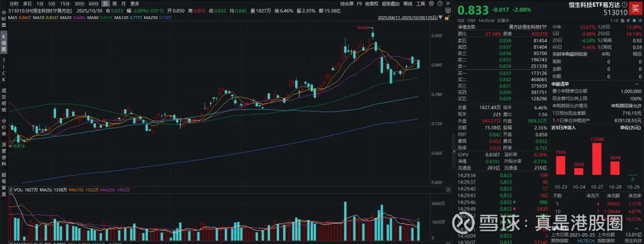The image size is (644, 244).
Task: Open F9 detailed info
Action: [x=360, y=4]
